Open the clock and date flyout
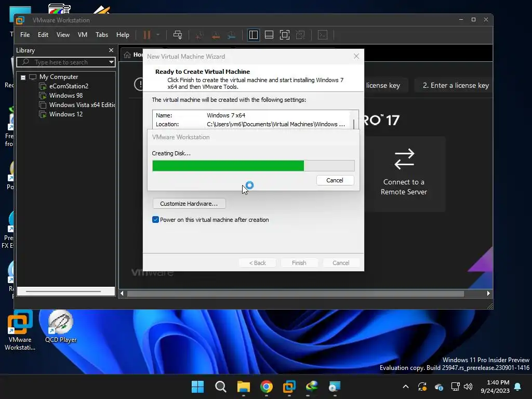This screenshot has height=399, width=532. [x=495, y=387]
